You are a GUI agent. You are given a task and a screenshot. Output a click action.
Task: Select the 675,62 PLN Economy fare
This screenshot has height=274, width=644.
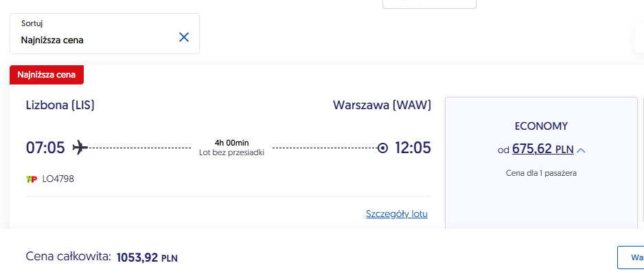click(543, 149)
